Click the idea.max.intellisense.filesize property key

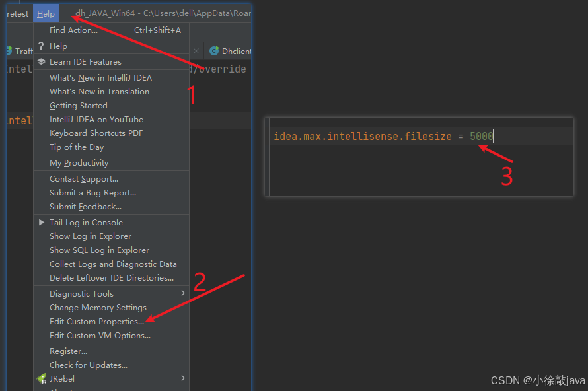coord(363,137)
